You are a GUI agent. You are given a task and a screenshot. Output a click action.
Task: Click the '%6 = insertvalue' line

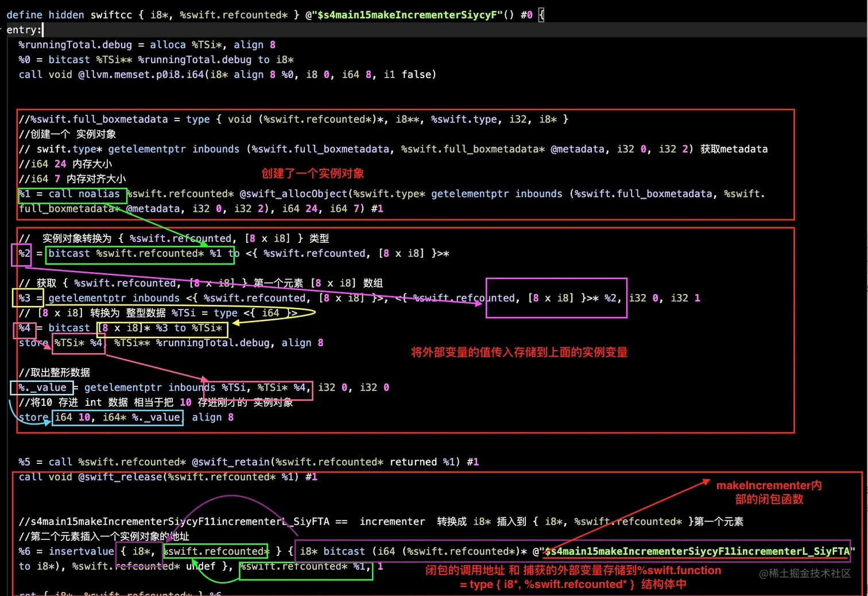(437, 552)
